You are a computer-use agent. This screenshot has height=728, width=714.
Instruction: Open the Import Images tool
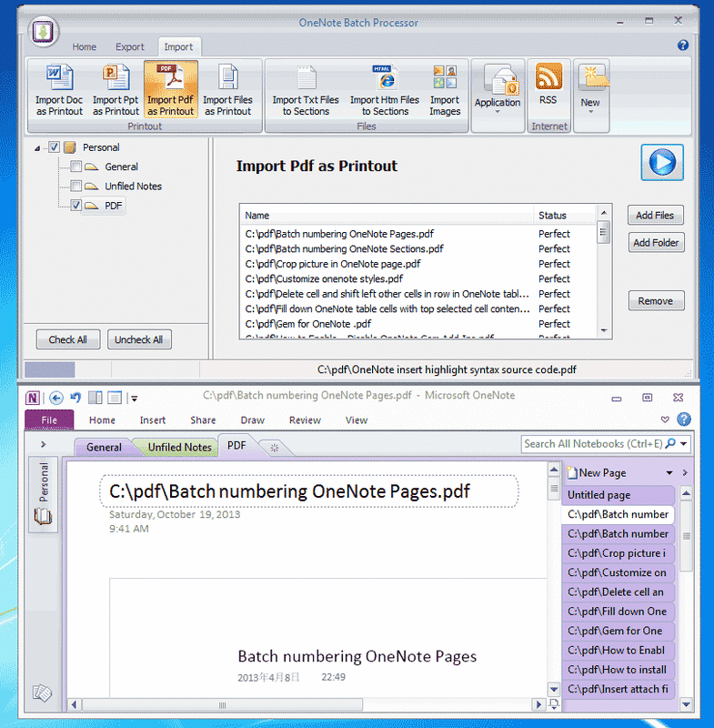pyautogui.click(x=445, y=90)
